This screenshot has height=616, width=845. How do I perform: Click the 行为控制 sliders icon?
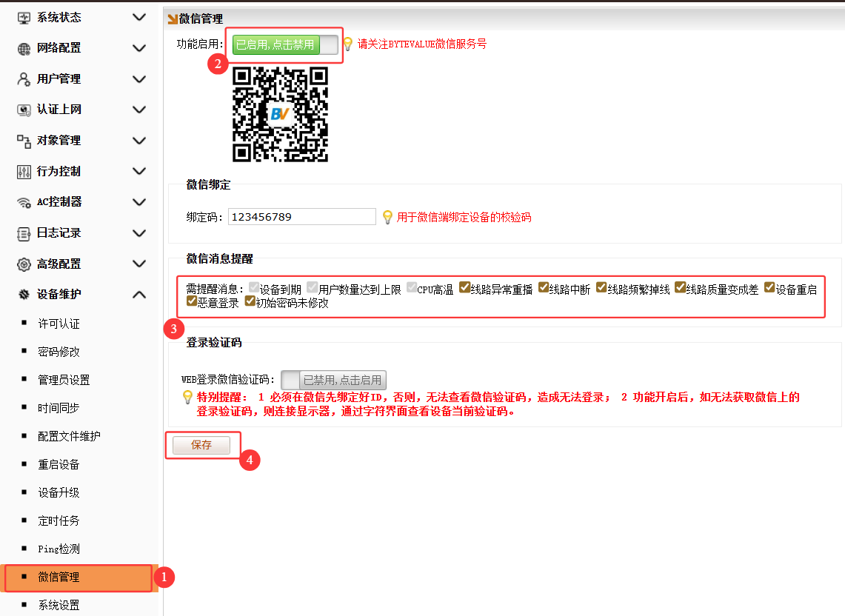click(24, 171)
